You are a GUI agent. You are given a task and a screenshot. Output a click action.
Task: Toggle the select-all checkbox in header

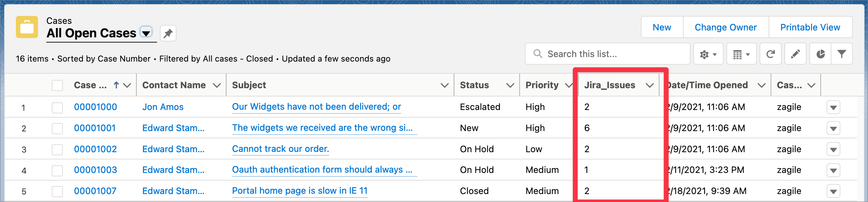click(57, 85)
